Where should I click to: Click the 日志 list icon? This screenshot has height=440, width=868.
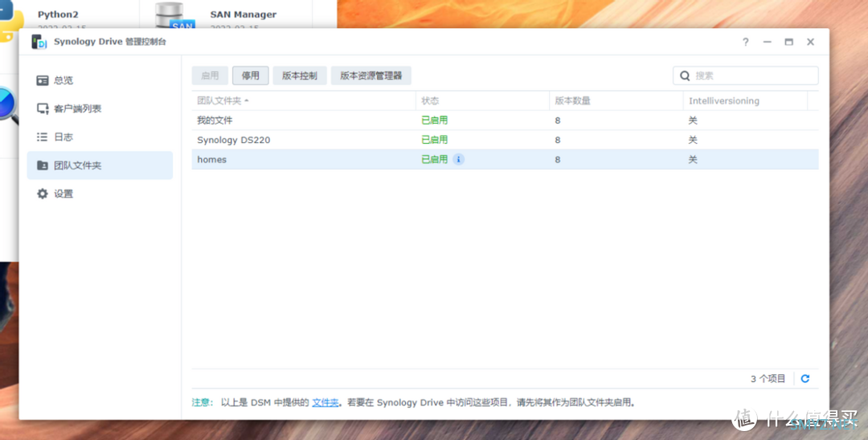click(42, 137)
